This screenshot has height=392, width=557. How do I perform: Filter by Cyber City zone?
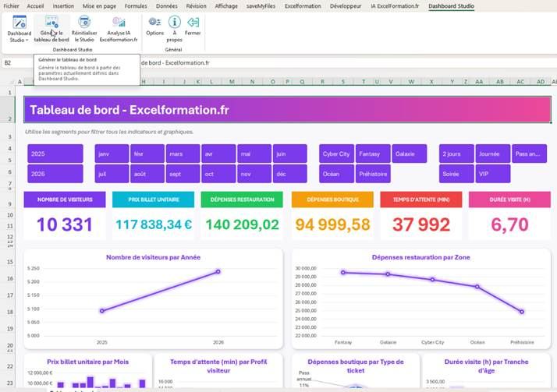tap(336, 154)
